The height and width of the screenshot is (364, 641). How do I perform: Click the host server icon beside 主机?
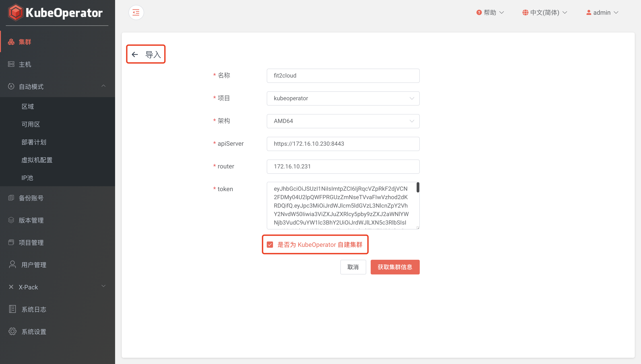click(x=11, y=64)
